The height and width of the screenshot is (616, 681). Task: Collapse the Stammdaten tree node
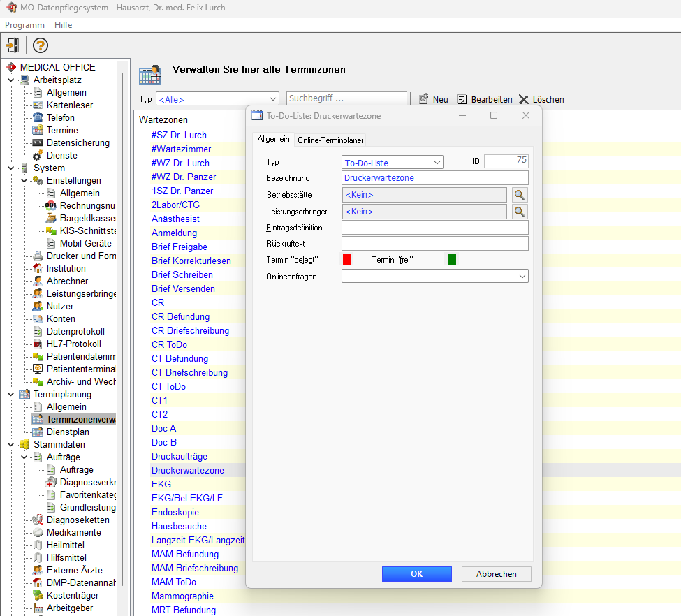coord(11,444)
